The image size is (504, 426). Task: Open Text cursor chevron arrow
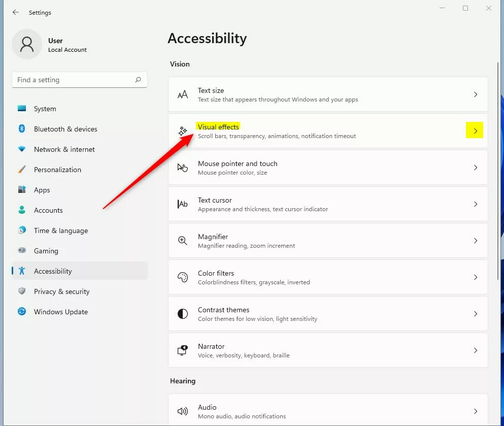pos(476,204)
